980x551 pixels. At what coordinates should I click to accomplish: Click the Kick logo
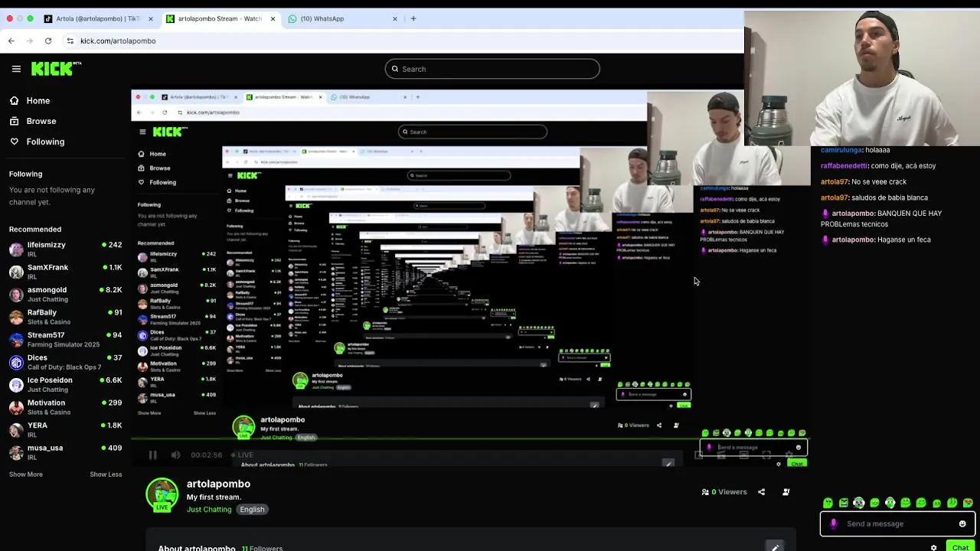coord(56,69)
